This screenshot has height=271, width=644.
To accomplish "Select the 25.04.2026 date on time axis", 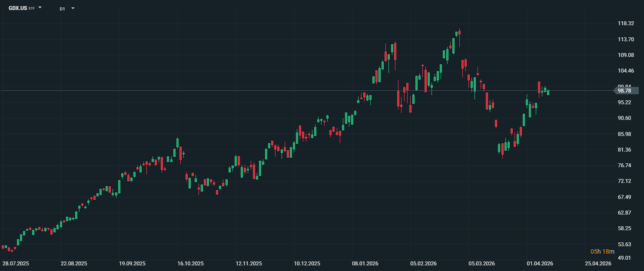I will [x=598, y=264].
